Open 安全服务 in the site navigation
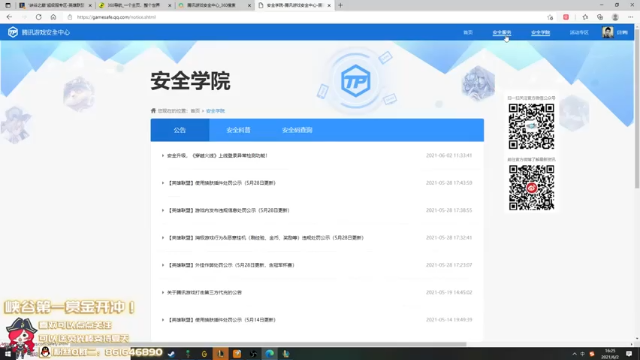This screenshot has height=360, width=640. 502,32
